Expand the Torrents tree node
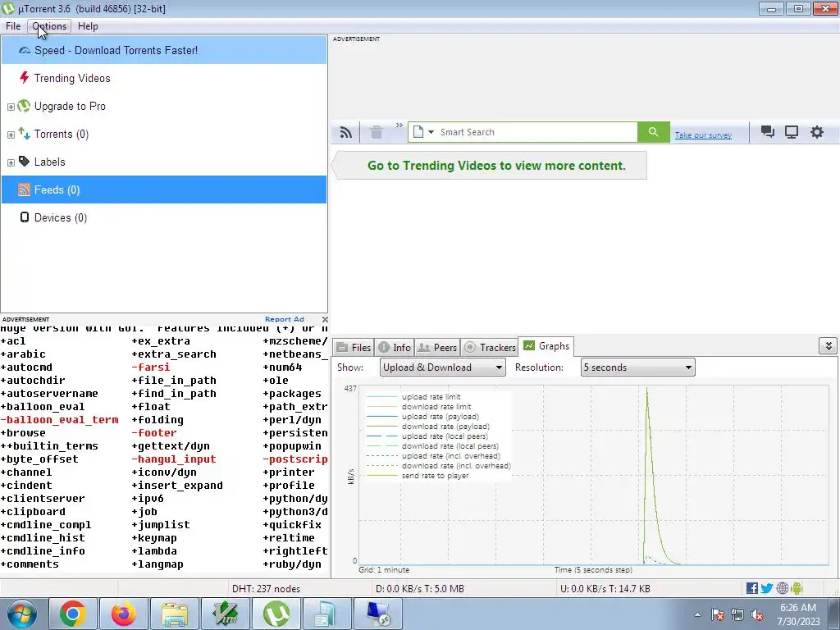Viewport: 840px width, 630px height. click(11, 135)
